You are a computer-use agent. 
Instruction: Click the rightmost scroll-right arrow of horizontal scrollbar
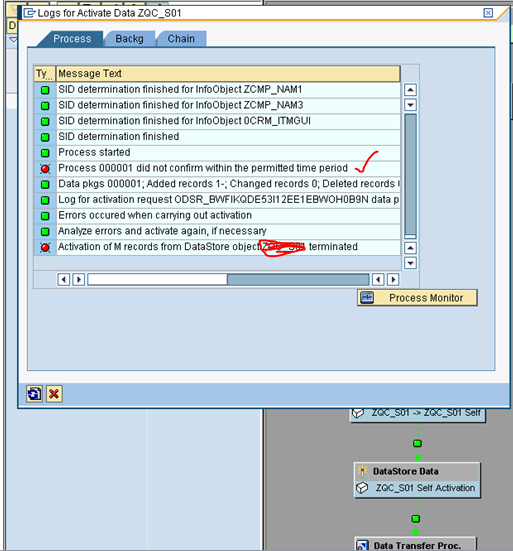[393, 280]
